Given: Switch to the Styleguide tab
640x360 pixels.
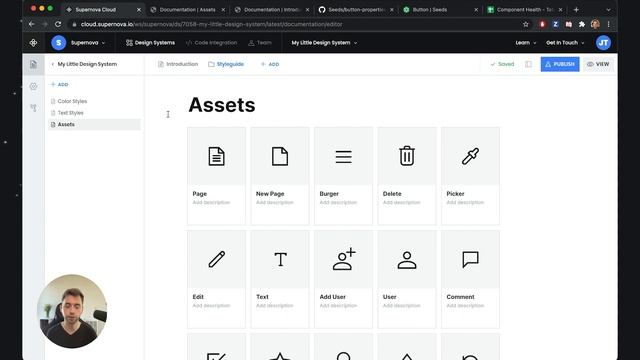Looking at the screenshot, I should [226, 64].
